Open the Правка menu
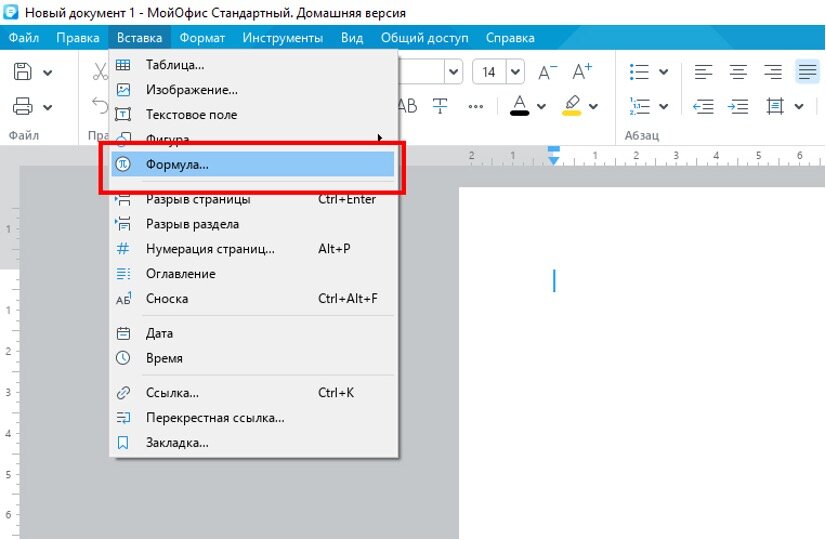 78,38
